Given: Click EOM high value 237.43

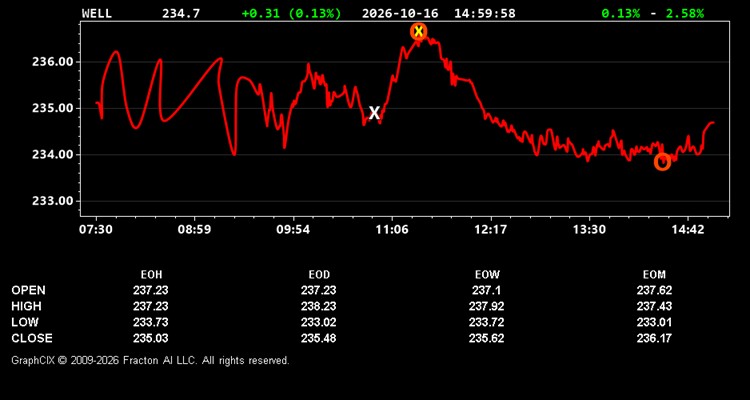Looking at the screenshot, I should pyautogui.click(x=654, y=306).
